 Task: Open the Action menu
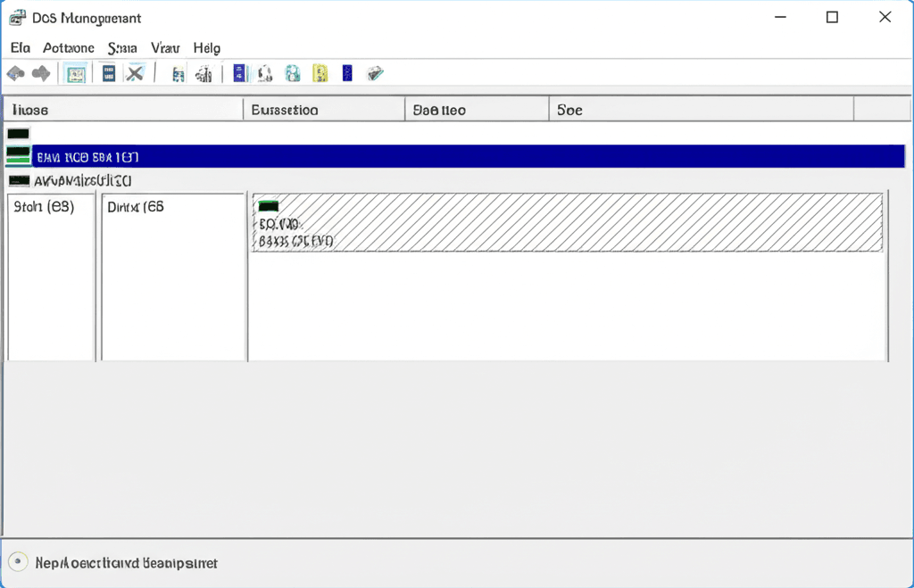pyautogui.click(x=67, y=47)
